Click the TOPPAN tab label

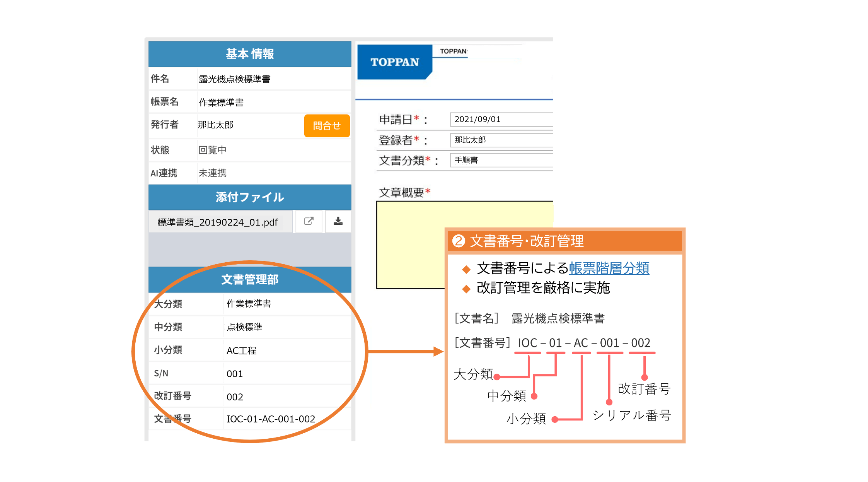454,51
